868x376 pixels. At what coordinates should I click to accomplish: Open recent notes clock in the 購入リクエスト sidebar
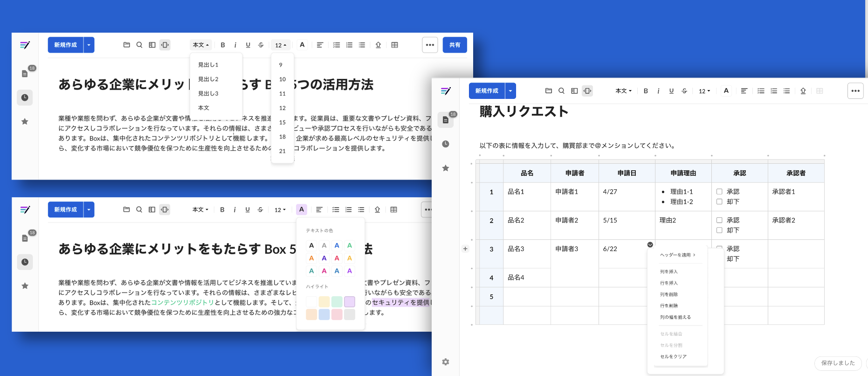(446, 144)
